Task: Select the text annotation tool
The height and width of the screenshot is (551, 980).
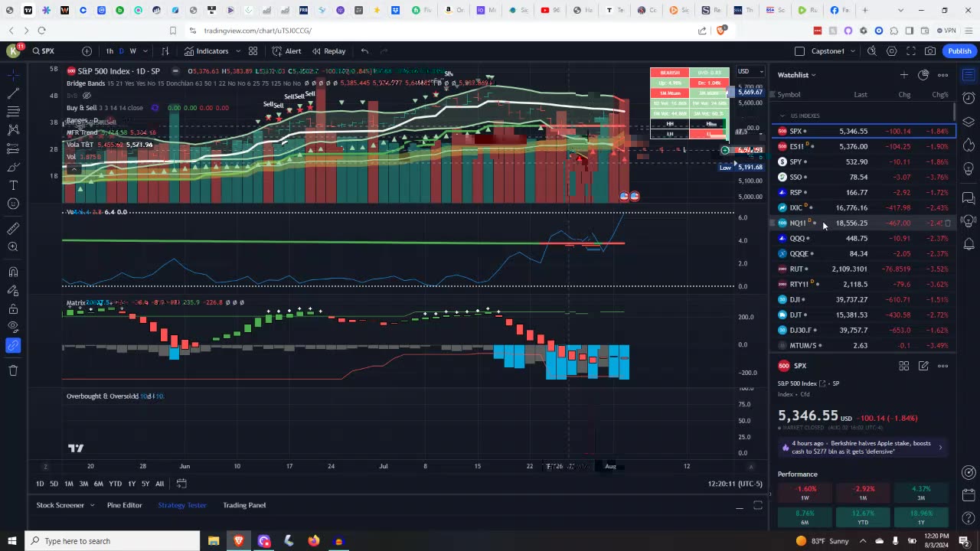Action: 13,185
